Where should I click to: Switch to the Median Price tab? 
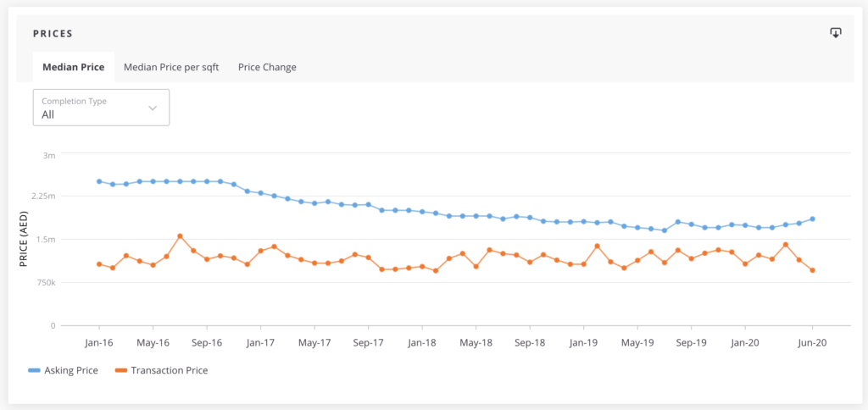pos(74,67)
